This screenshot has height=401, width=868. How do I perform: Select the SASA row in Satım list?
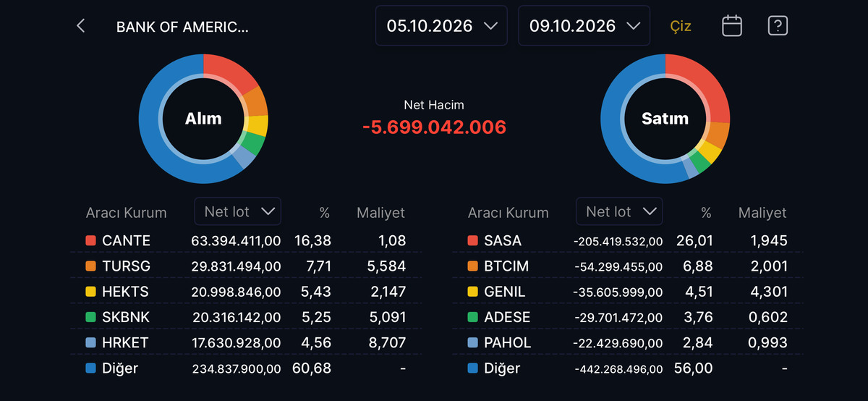tap(628, 240)
